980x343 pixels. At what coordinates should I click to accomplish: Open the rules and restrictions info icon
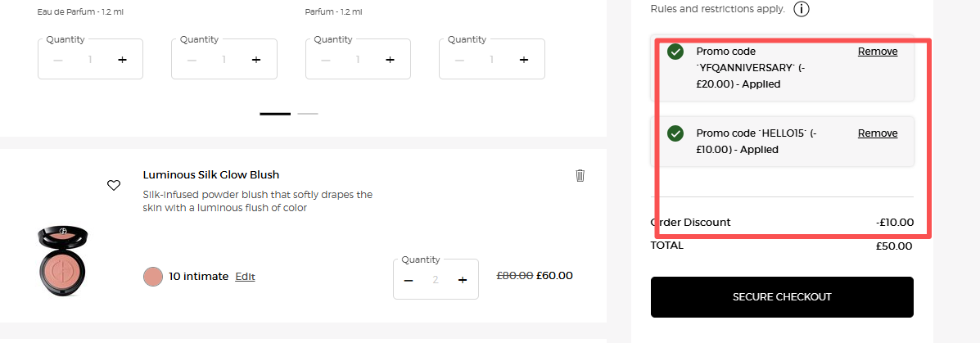(x=801, y=10)
